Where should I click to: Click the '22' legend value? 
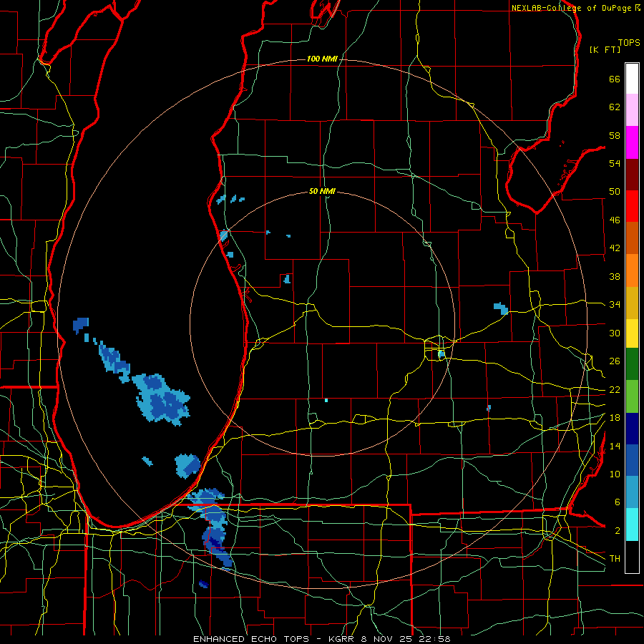click(615, 389)
